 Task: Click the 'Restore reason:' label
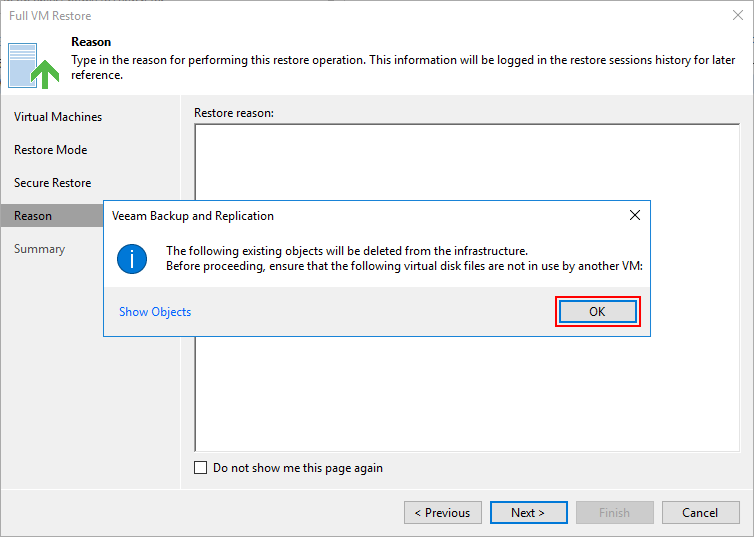pos(234,113)
